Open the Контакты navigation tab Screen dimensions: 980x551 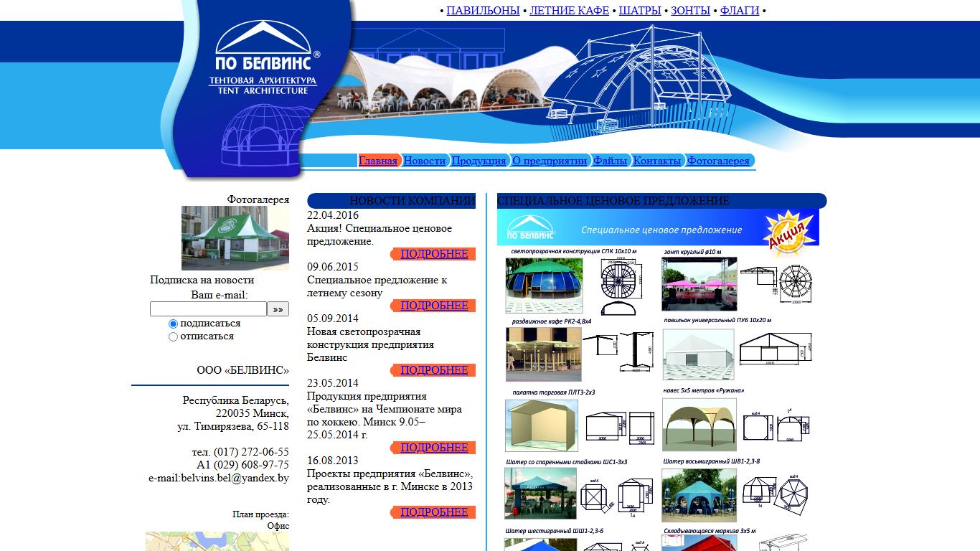(x=657, y=161)
